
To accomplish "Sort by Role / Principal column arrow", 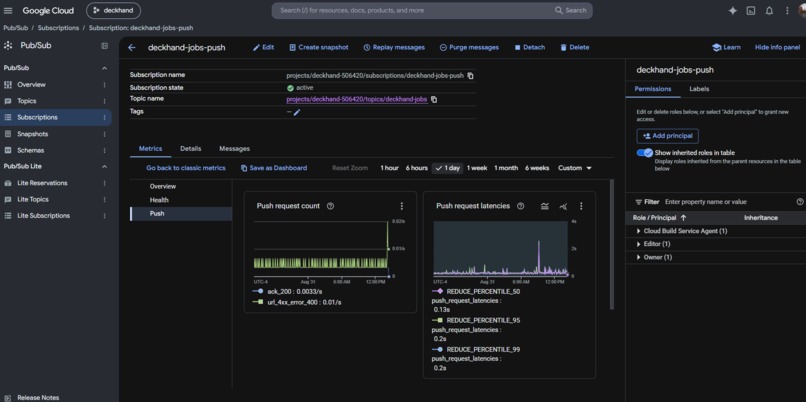I will point(683,218).
